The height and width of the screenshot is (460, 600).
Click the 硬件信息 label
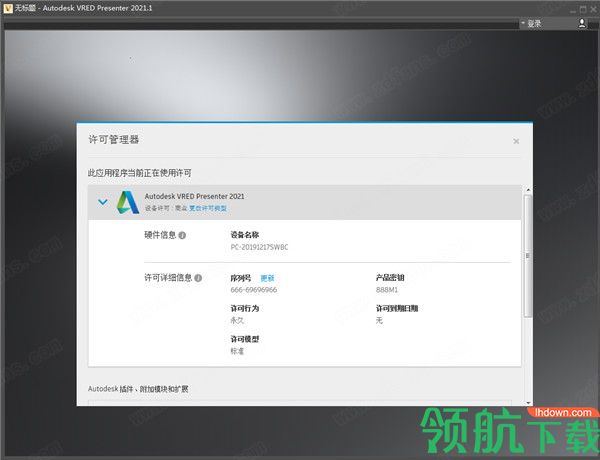(160, 235)
